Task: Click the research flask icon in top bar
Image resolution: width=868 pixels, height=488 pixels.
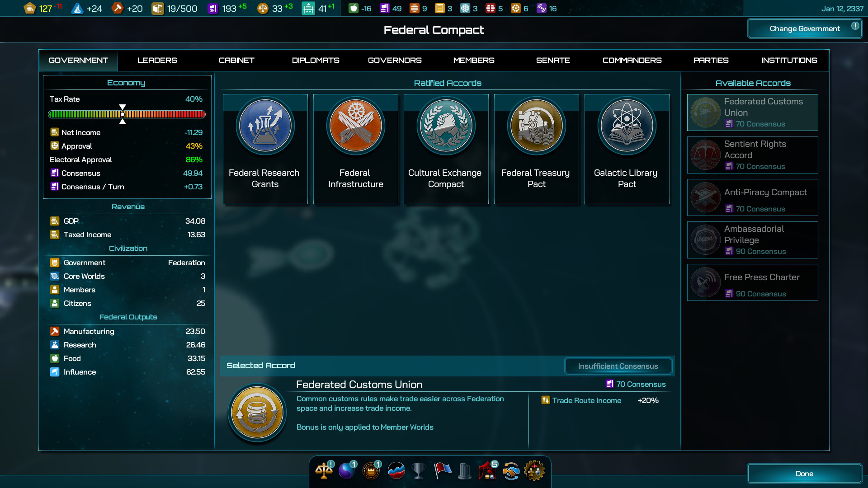Action: [77, 8]
